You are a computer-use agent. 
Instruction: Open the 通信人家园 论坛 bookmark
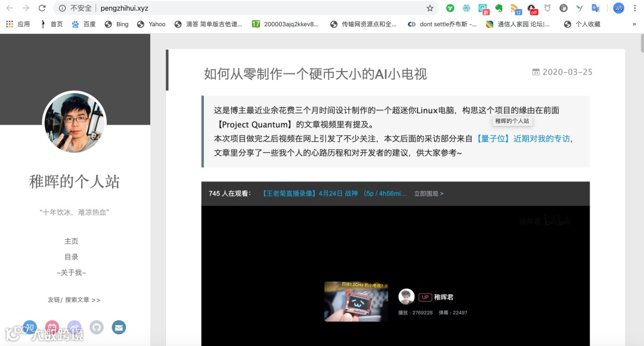pyautogui.click(x=518, y=24)
